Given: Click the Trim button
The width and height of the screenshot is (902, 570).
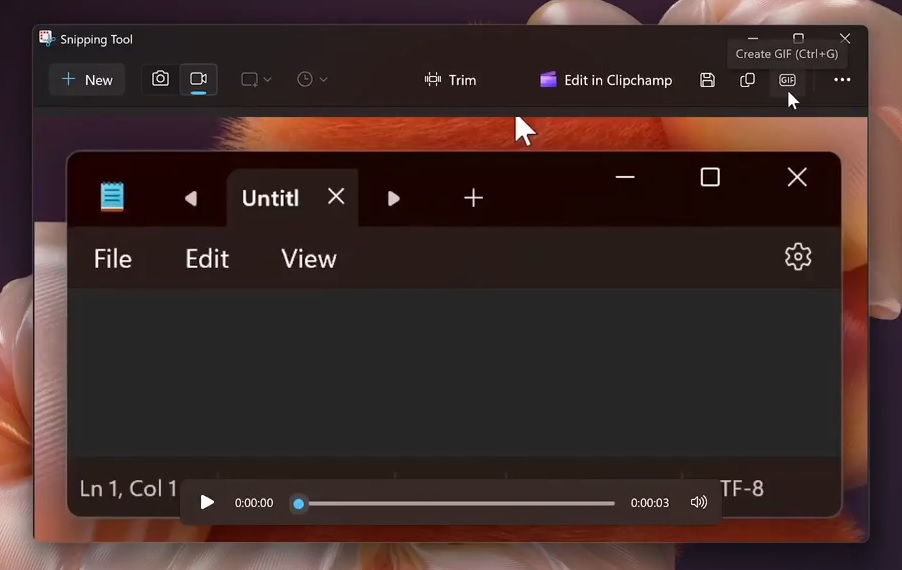Looking at the screenshot, I should (450, 80).
